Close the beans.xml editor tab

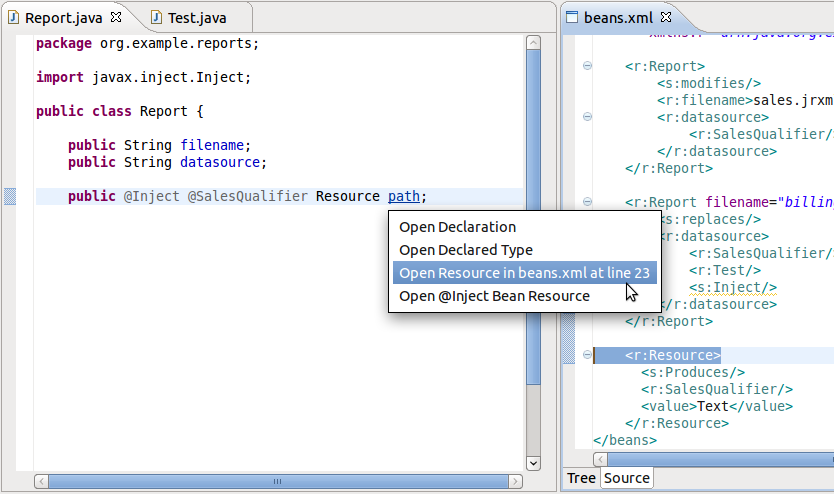point(666,17)
